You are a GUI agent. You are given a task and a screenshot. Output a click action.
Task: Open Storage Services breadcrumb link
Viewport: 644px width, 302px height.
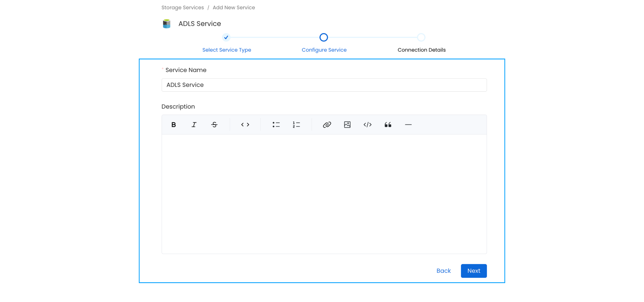coord(183,7)
